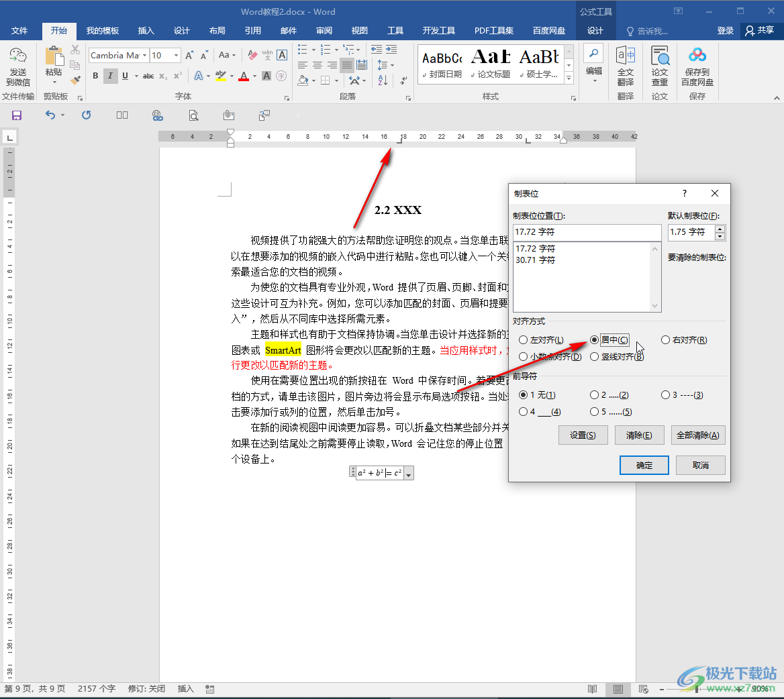Image resolution: width=784 pixels, height=699 pixels.
Task: Open thesis plagiarism check tool
Action: coord(660,65)
